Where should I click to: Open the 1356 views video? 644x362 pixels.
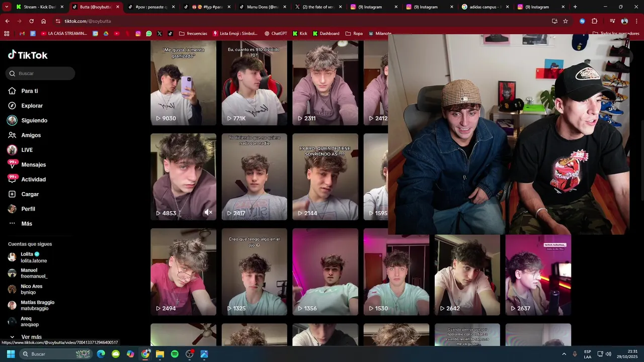tap(325, 271)
